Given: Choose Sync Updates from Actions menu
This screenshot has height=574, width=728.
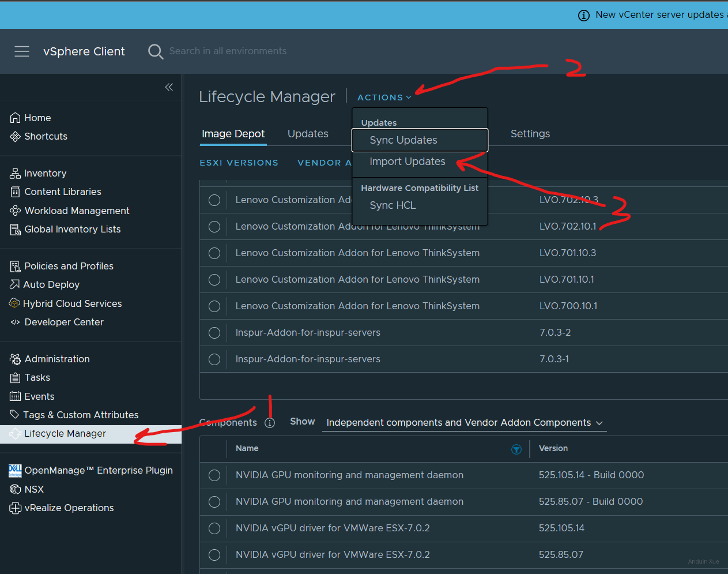Looking at the screenshot, I should pos(403,140).
